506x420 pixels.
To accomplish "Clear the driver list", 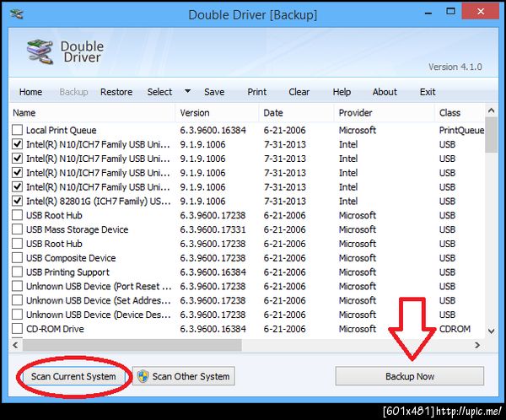I will [299, 92].
